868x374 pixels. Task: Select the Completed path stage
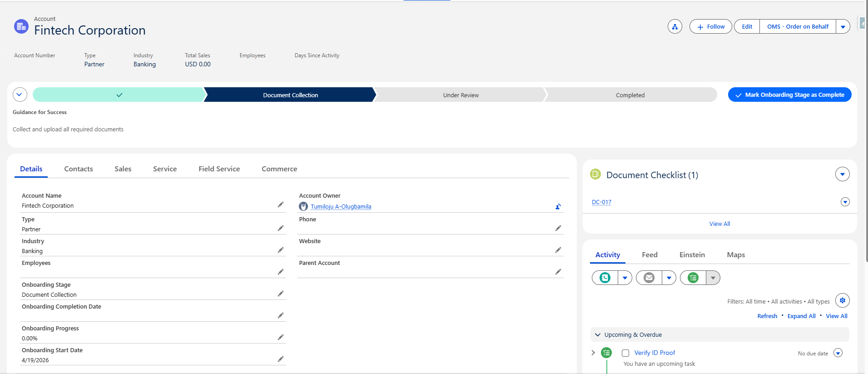(630, 95)
